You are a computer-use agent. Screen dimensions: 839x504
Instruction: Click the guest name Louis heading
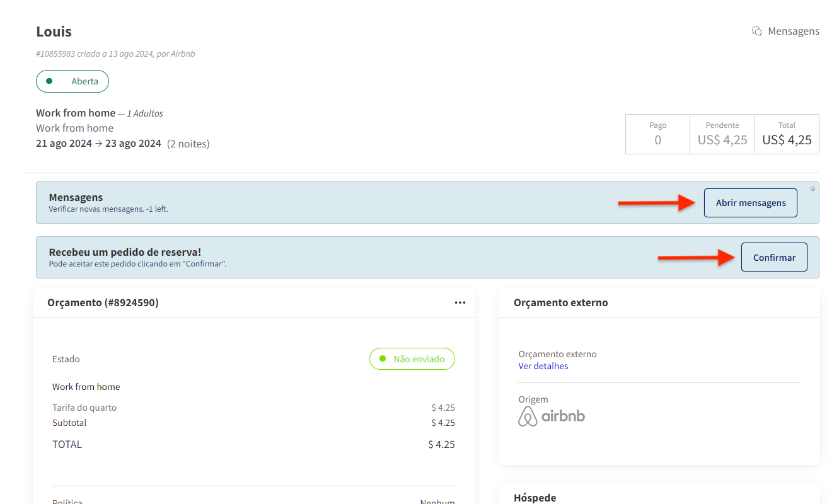pyautogui.click(x=54, y=31)
